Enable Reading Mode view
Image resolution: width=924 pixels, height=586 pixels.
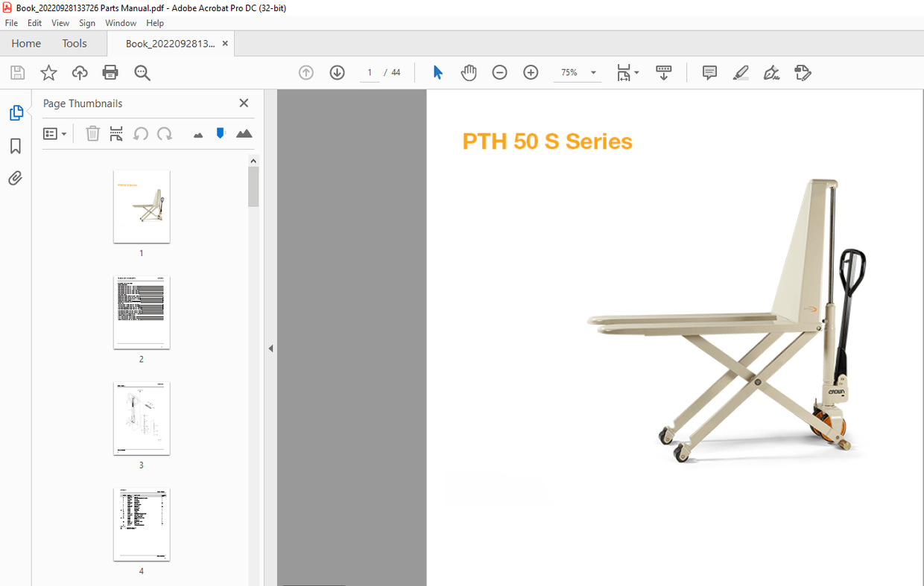663,72
